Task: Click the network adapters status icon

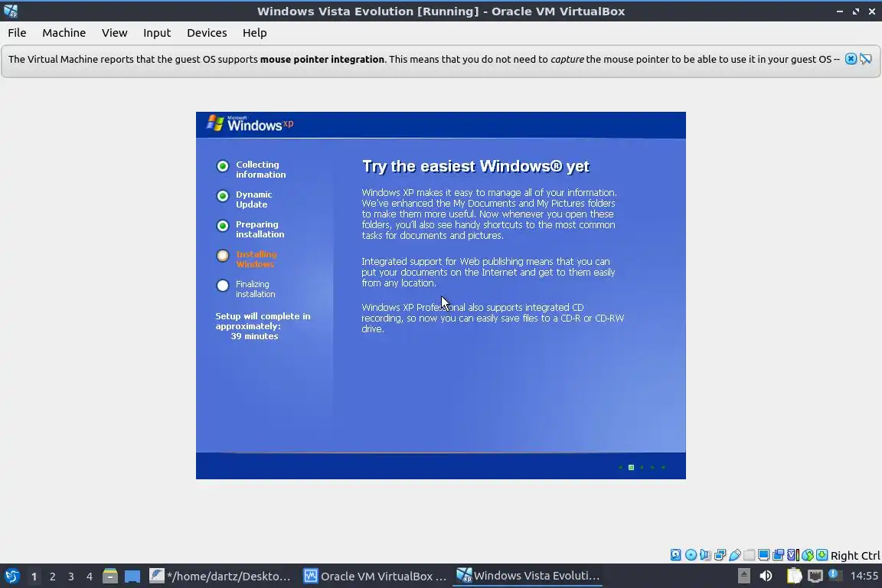Action: 720,555
